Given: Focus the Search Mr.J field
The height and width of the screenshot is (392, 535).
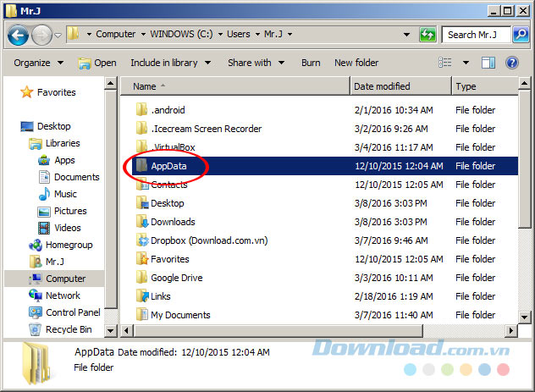Looking at the screenshot, I should coord(477,35).
